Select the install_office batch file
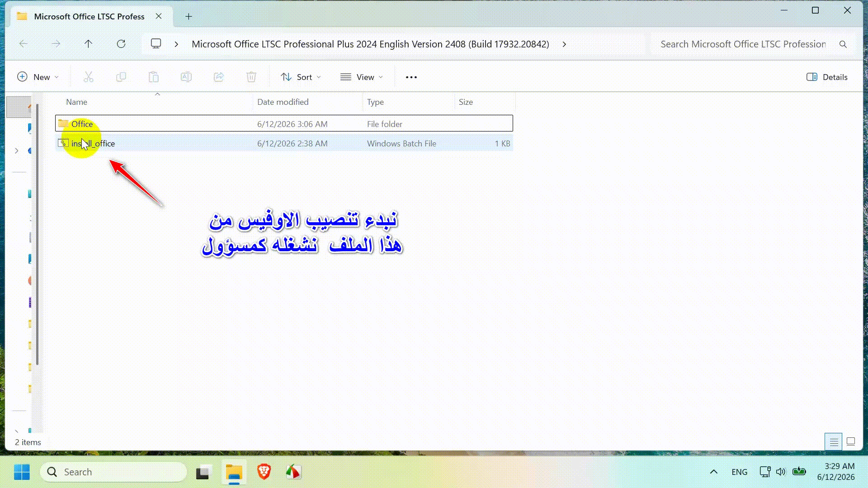The height and width of the screenshot is (488, 868). (x=284, y=143)
